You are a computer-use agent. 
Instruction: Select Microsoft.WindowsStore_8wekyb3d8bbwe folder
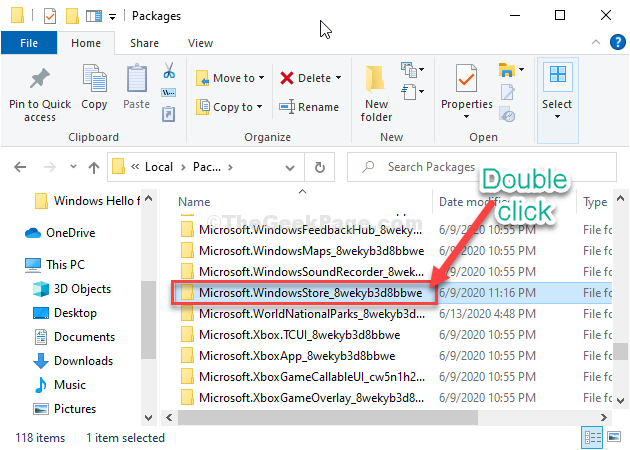[301, 292]
